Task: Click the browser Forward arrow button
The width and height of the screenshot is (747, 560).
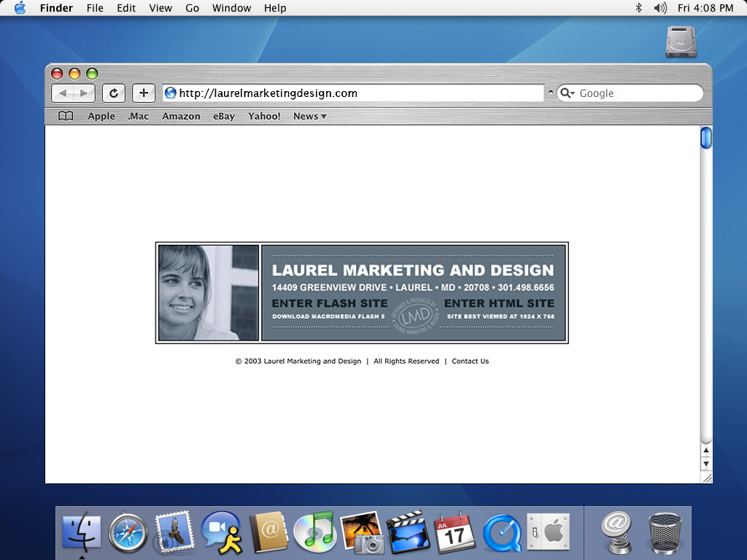Action: pyautogui.click(x=84, y=93)
